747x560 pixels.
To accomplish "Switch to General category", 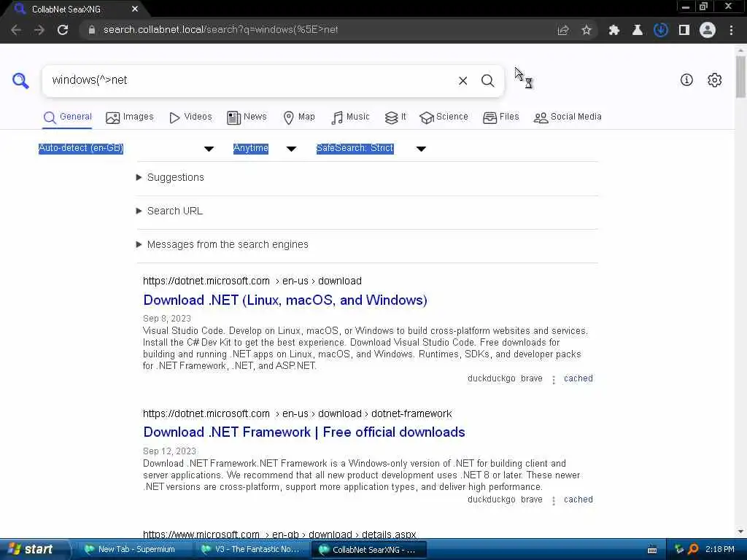I will (x=67, y=117).
